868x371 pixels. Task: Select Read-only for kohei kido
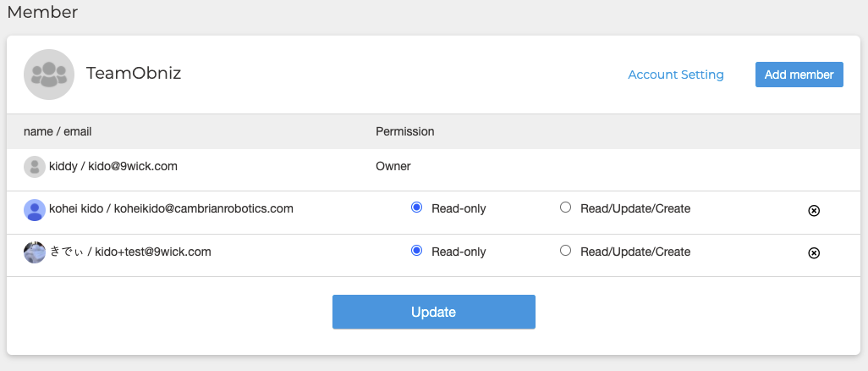pyautogui.click(x=416, y=208)
